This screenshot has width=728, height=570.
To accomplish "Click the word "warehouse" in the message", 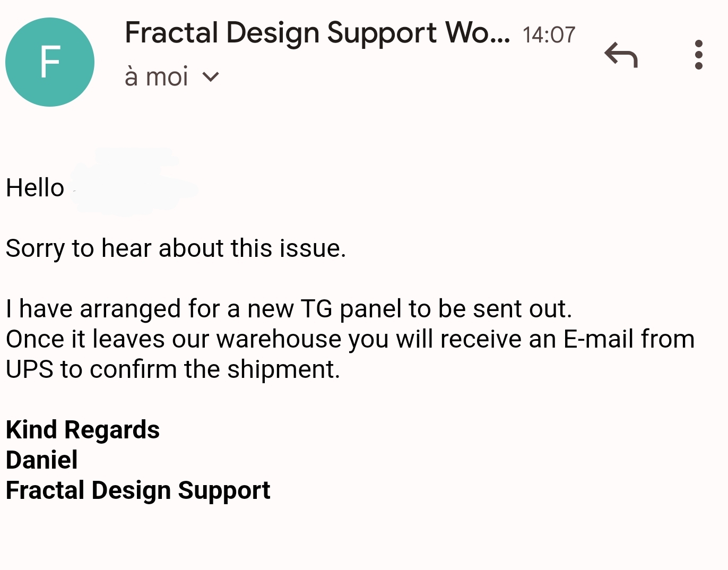I will point(279,339).
